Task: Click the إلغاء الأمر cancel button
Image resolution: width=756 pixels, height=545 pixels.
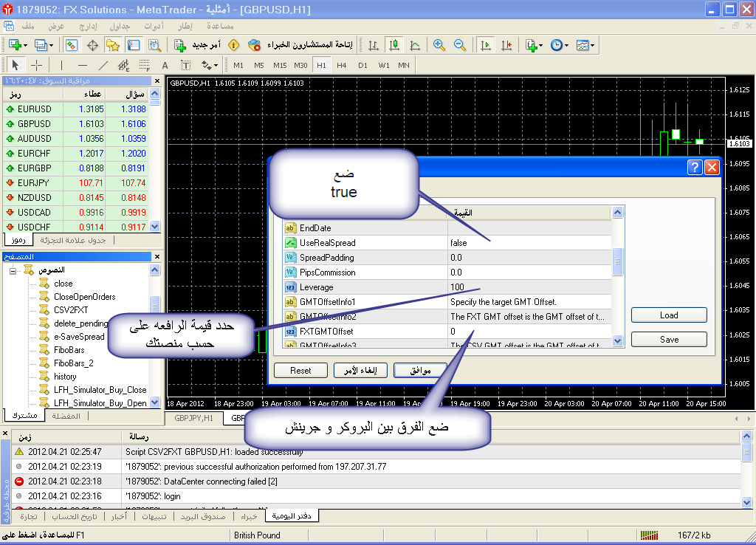Action: (360, 371)
